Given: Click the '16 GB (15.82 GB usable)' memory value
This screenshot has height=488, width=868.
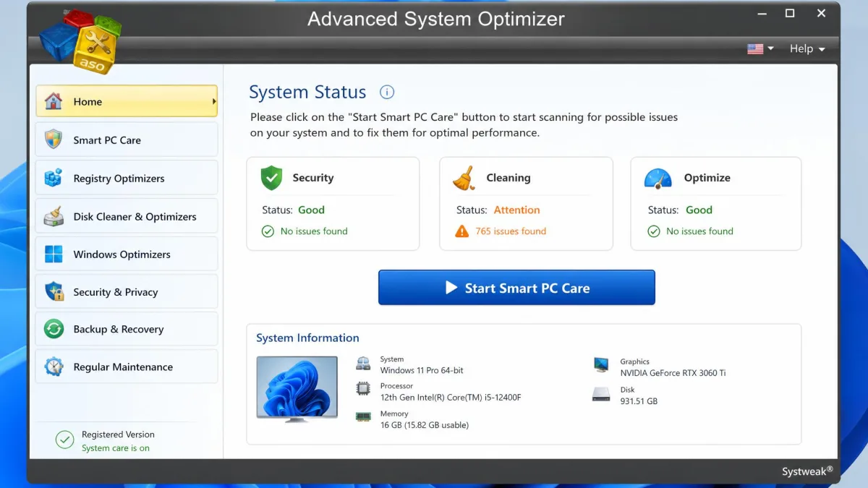Looking at the screenshot, I should 425,425.
